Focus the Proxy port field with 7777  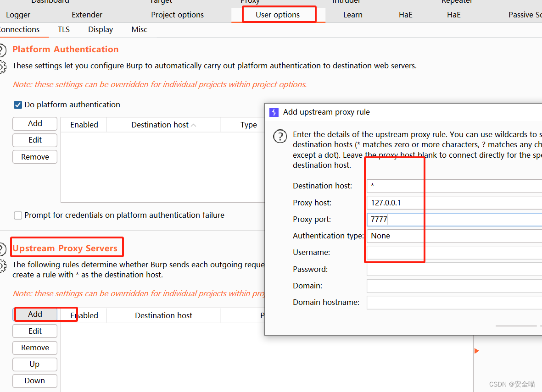[x=454, y=219]
